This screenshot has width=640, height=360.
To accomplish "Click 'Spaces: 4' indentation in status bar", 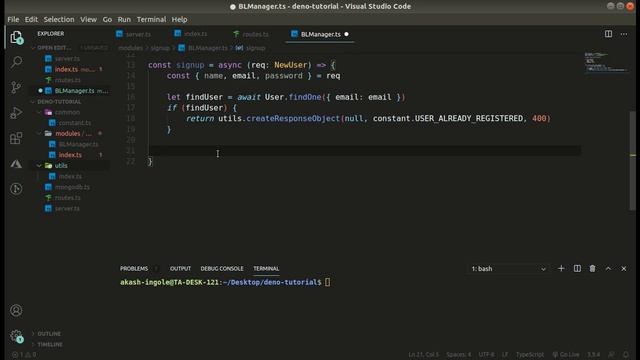I will [458, 355].
